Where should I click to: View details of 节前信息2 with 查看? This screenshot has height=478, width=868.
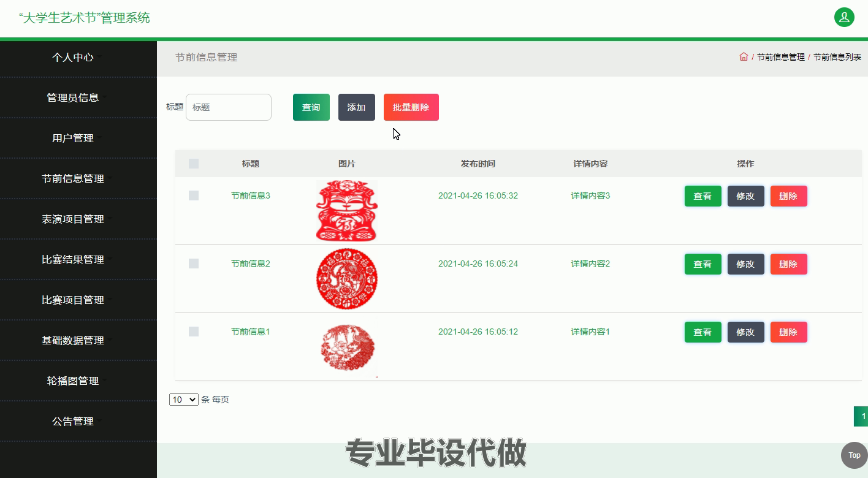click(x=703, y=264)
